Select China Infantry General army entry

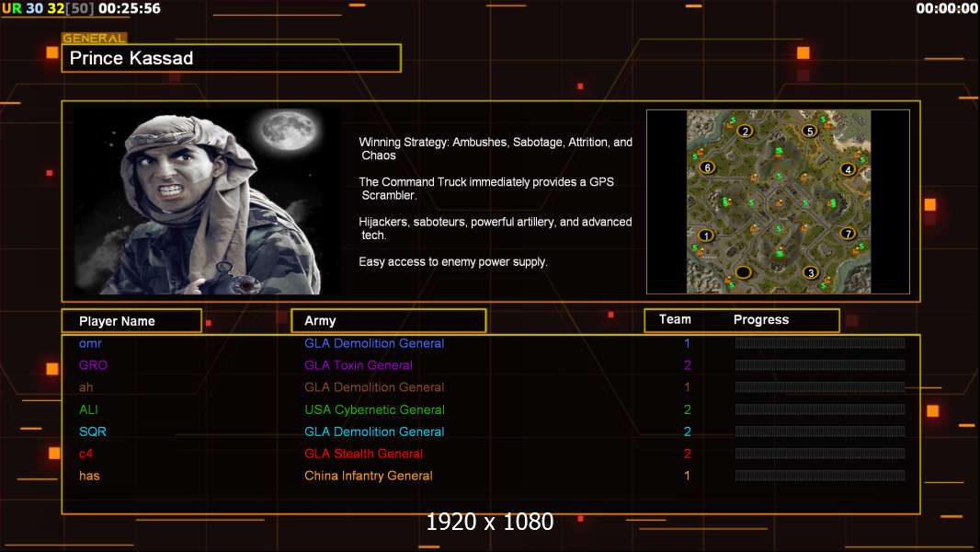tap(368, 476)
